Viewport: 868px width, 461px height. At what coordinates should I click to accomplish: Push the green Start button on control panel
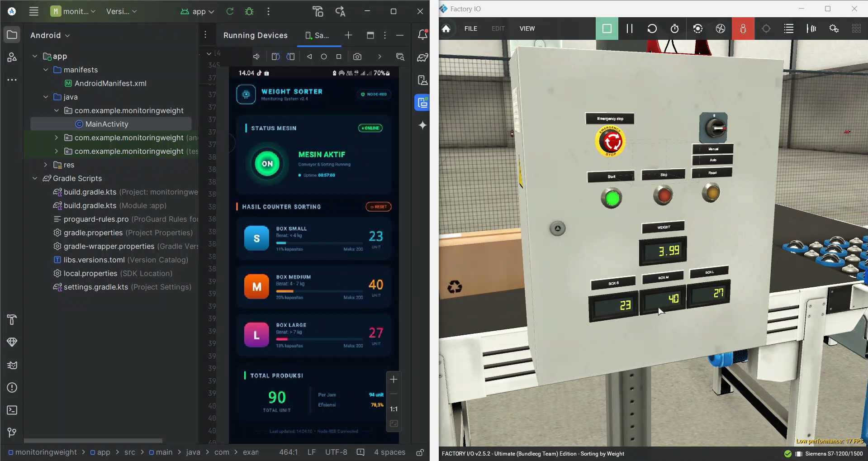pos(612,198)
